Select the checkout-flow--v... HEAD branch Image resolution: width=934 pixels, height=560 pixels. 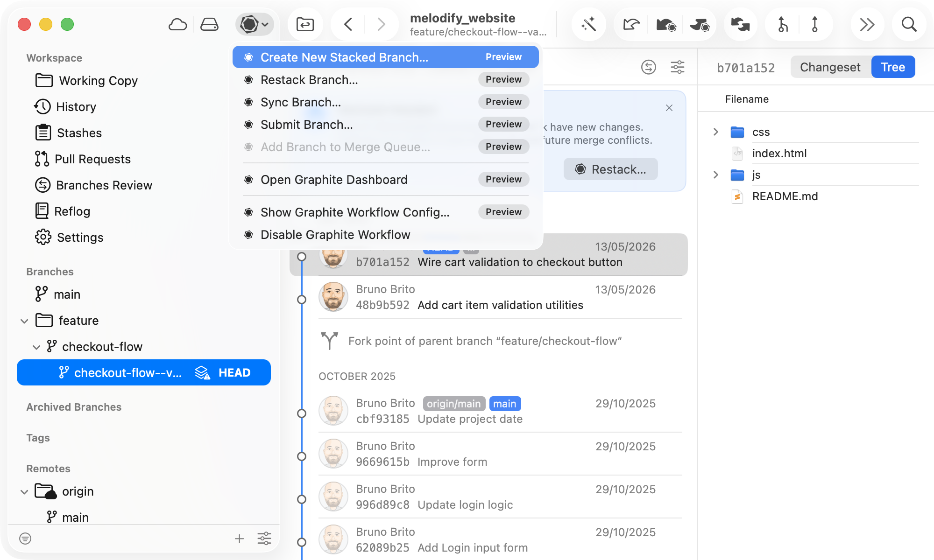click(x=143, y=372)
